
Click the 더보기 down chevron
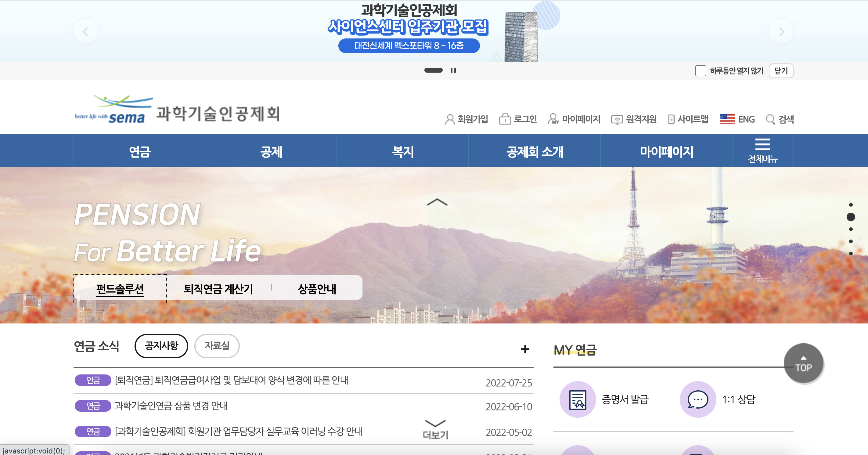point(435,430)
